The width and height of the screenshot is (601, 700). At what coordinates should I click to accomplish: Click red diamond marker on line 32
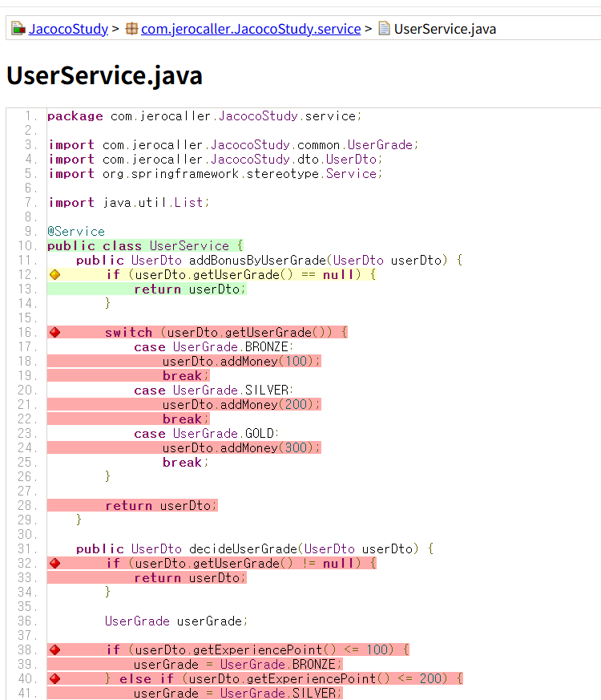(x=54, y=564)
